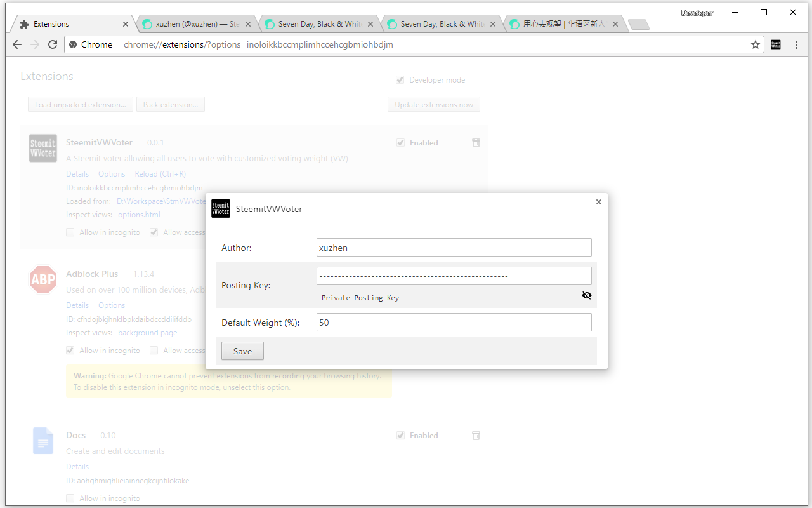This screenshot has width=812, height=508.
Task: Open Adblock Plus Details link
Action: (x=77, y=305)
